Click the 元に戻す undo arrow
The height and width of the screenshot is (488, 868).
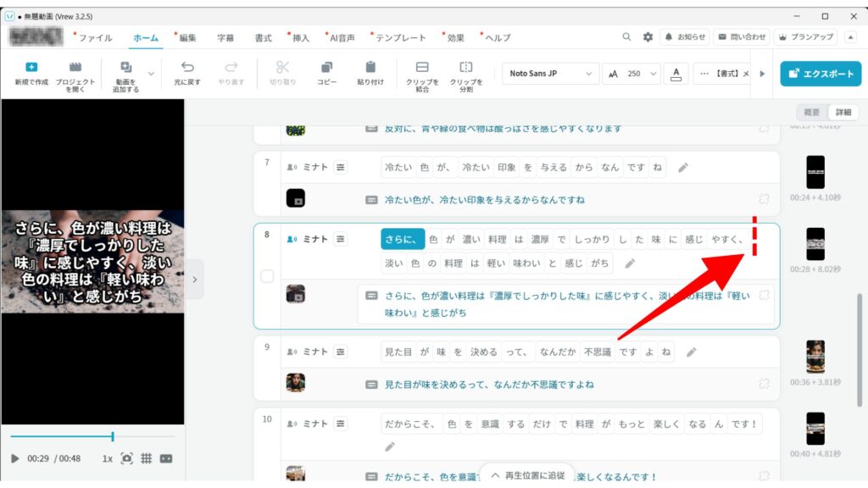[187, 67]
